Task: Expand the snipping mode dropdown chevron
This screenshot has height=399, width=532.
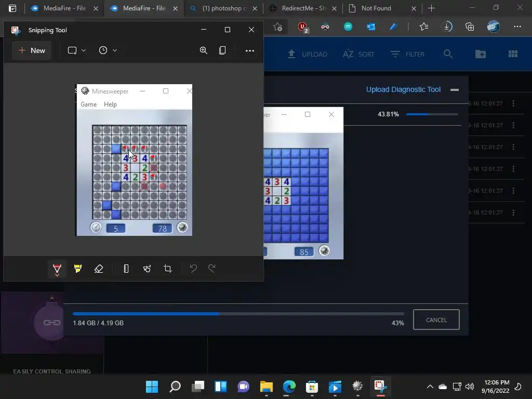Action: [x=84, y=50]
